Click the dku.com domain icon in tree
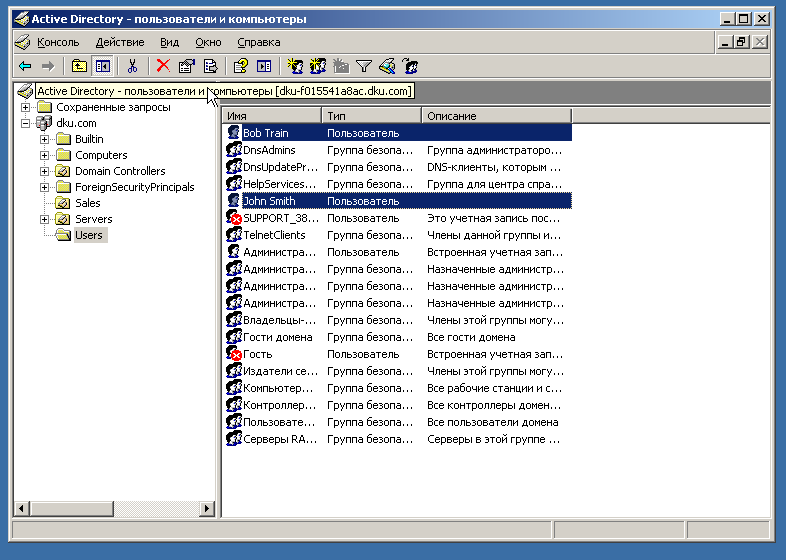786x560 pixels. tap(44, 123)
